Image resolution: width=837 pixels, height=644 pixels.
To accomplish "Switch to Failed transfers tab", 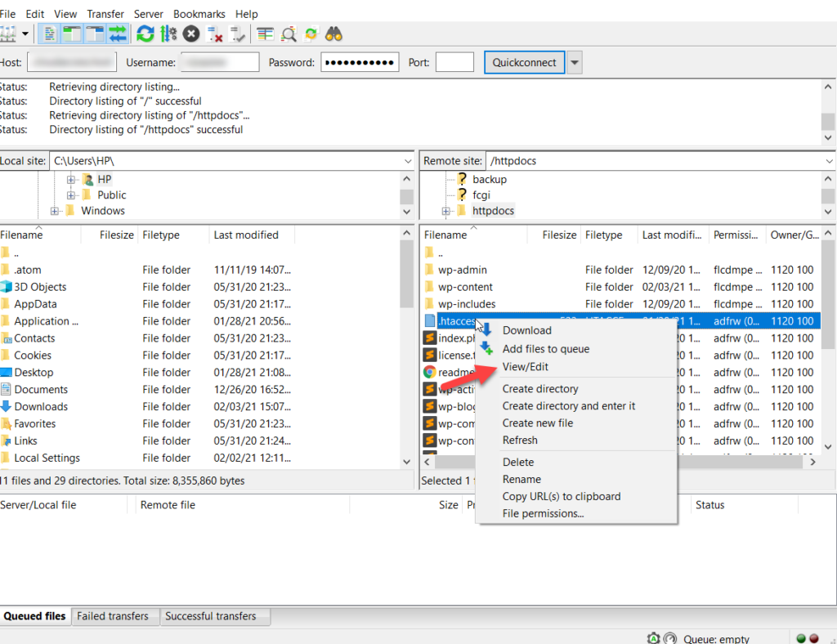I will point(113,616).
